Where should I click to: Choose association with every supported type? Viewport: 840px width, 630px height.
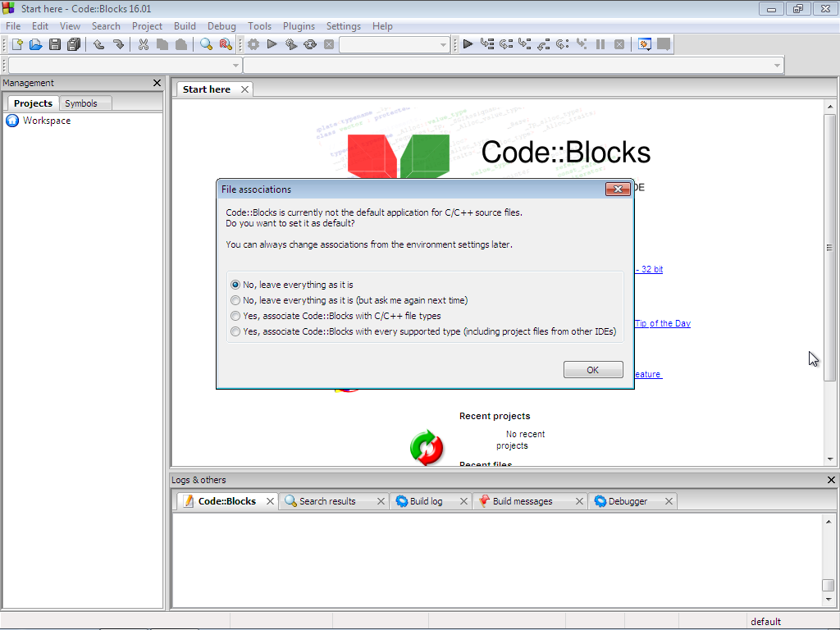pyautogui.click(x=424, y=331)
